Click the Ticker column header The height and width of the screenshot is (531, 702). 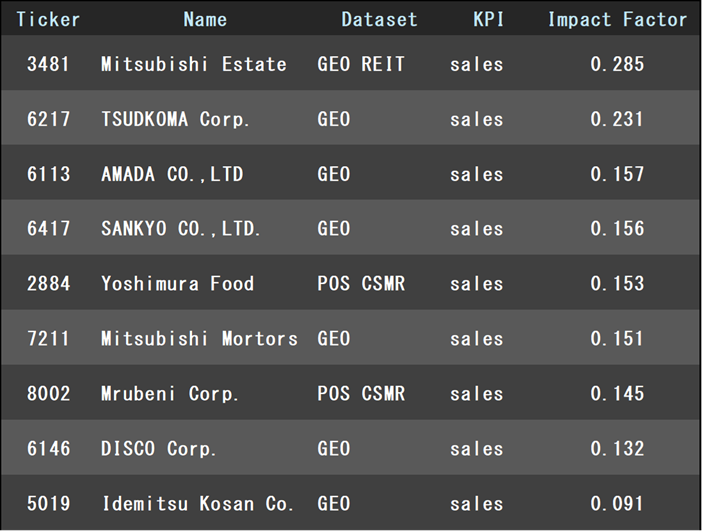point(48,19)
